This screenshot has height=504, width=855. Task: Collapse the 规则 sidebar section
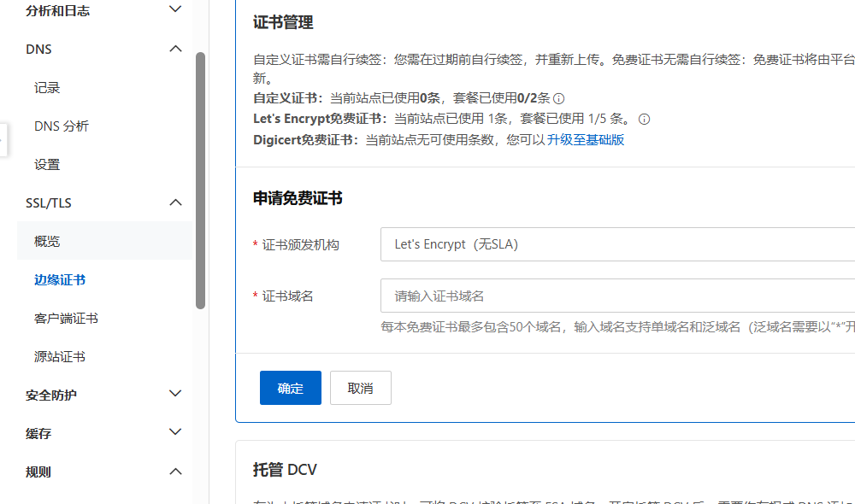click(175, 472)
